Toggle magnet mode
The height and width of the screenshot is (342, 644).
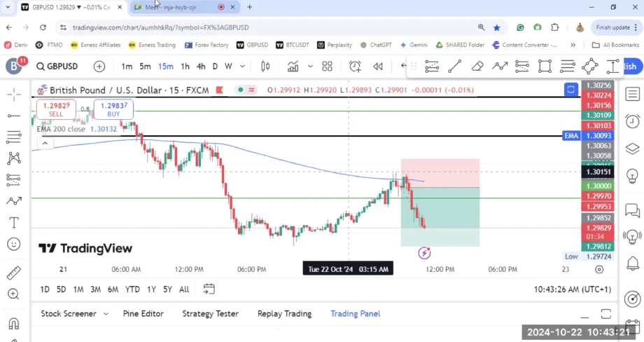[14, 324]
